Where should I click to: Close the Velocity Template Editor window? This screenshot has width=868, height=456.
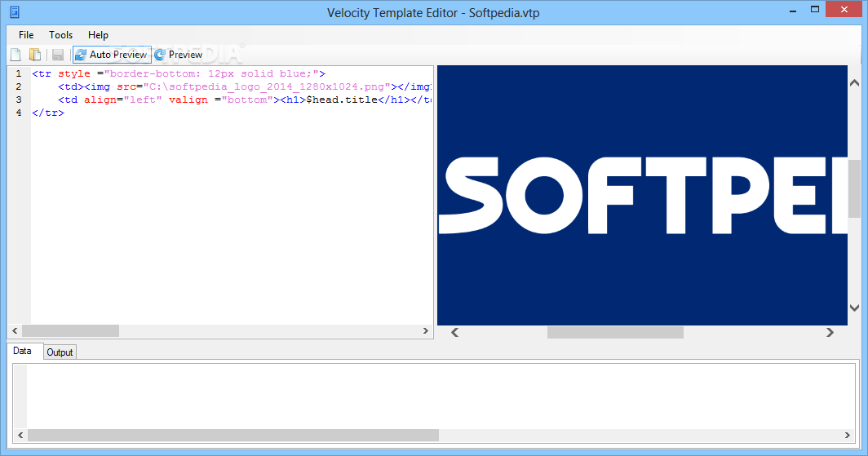pyautogui.click(x=844, y=10)
